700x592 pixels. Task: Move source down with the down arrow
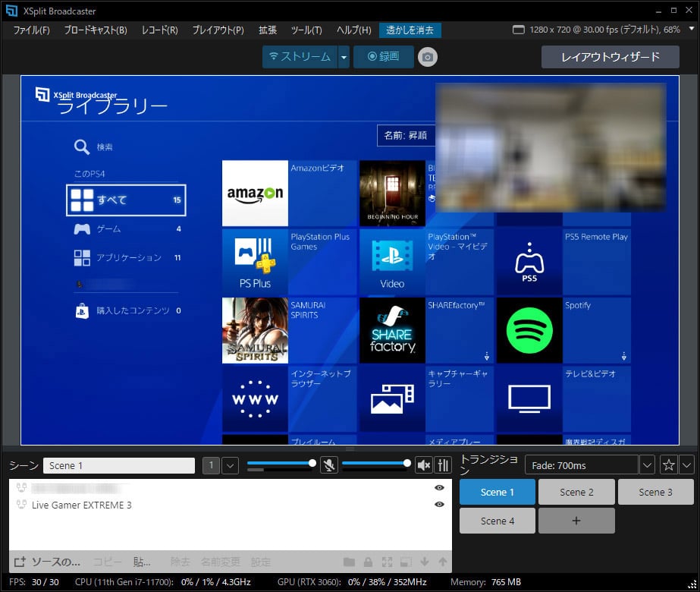click(x=425, y=562)
